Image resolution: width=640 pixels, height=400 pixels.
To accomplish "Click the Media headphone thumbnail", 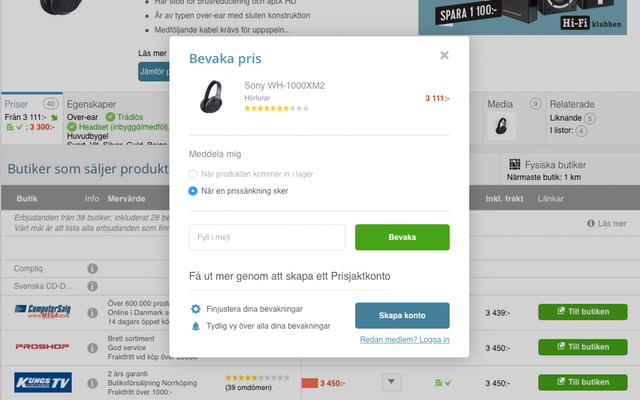I will tap(501, 126).
